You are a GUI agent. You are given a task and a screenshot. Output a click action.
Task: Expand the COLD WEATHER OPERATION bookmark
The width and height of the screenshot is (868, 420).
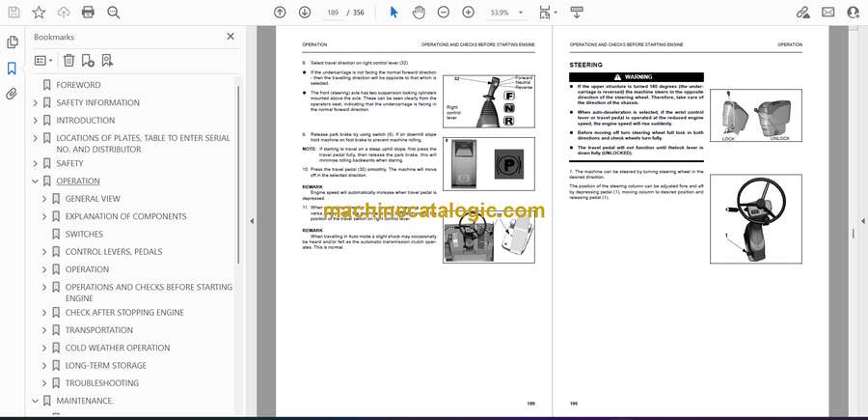click(44, 348)
